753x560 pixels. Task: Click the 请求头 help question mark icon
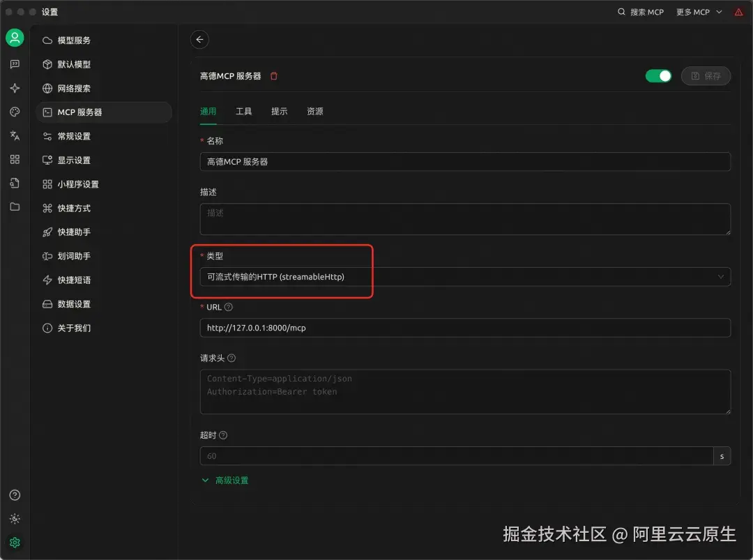(x=231, y=358)
